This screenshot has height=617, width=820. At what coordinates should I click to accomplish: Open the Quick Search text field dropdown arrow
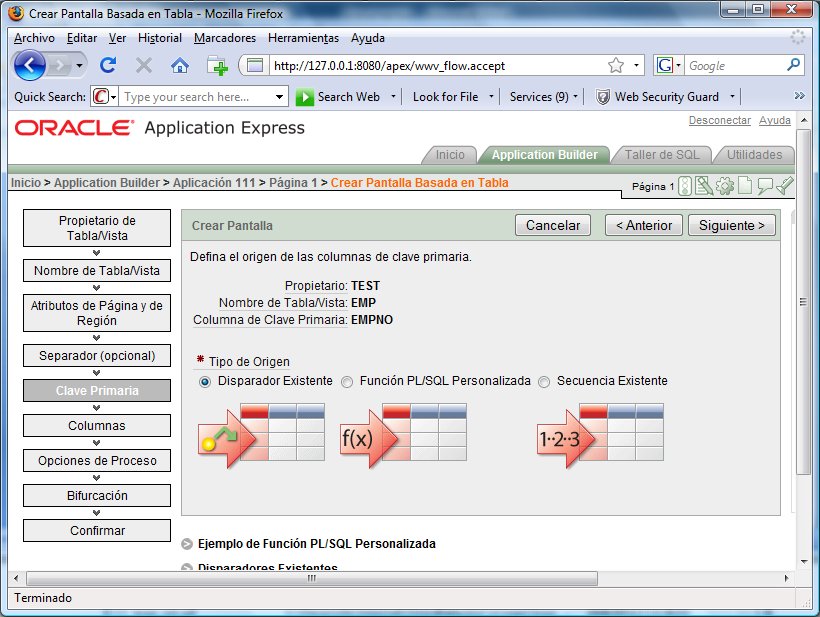click(279, 97)
